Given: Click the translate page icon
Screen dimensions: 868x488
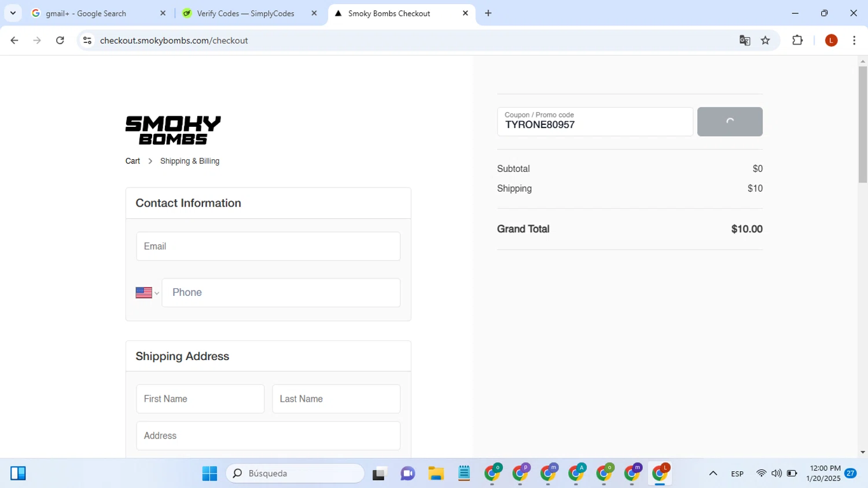Looking at the screenshot, I should 745,41.
